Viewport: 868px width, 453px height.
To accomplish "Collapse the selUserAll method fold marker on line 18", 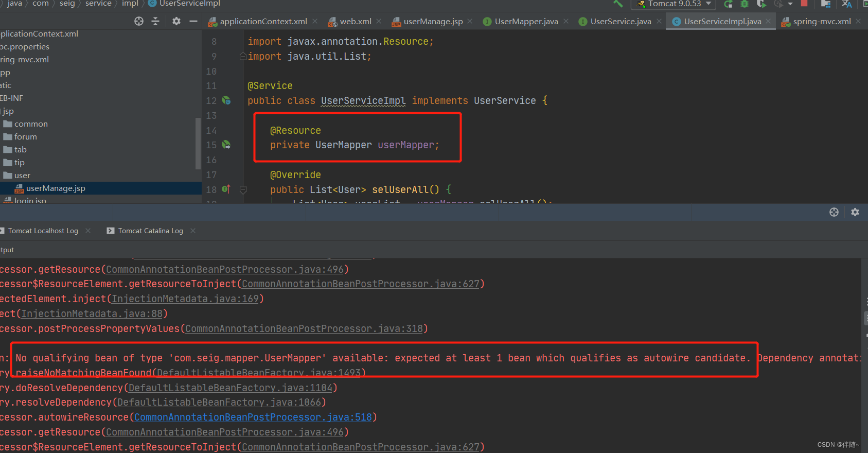I will [243, 189].
